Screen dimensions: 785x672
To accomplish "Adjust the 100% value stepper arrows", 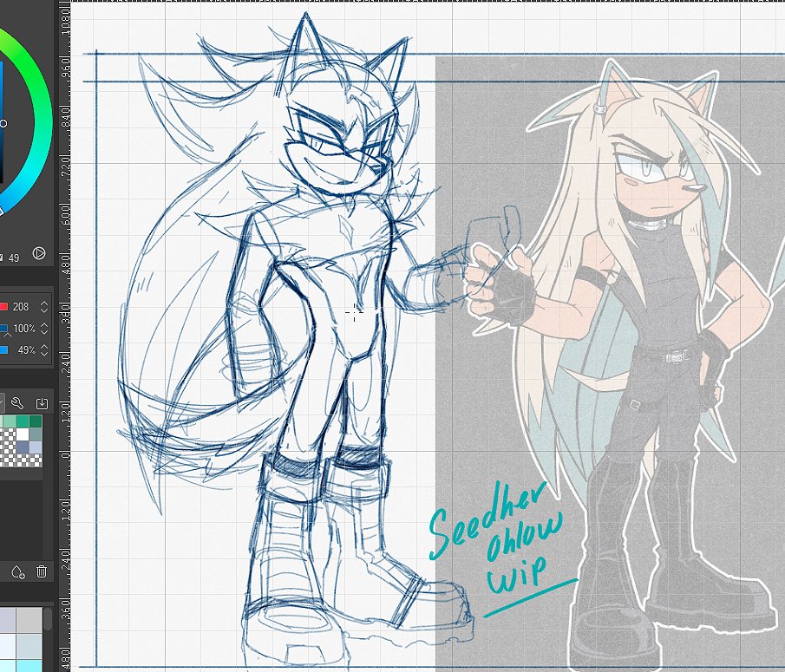I will click(x=44, y=329).
